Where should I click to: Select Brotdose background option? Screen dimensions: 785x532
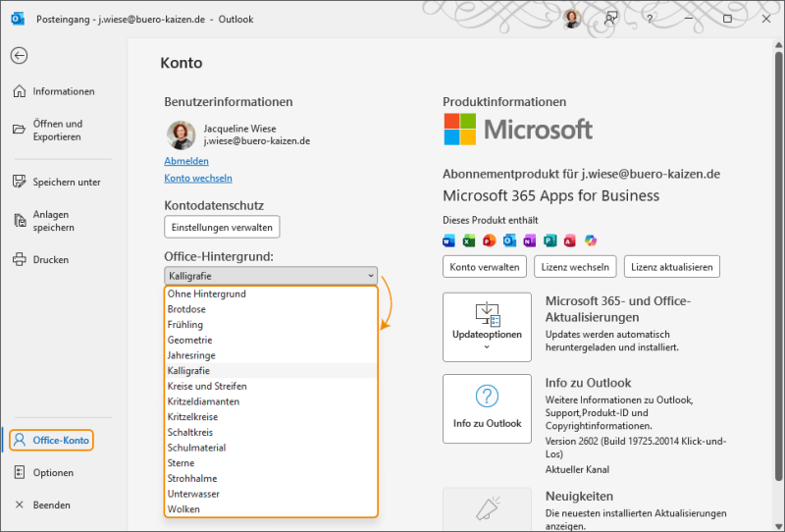tap(271, 309)
